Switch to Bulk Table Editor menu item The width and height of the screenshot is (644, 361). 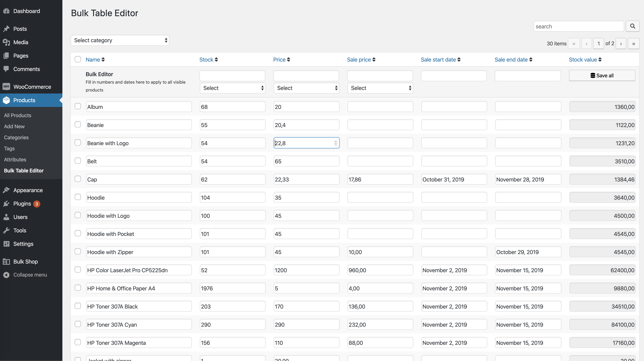[24, 170]
